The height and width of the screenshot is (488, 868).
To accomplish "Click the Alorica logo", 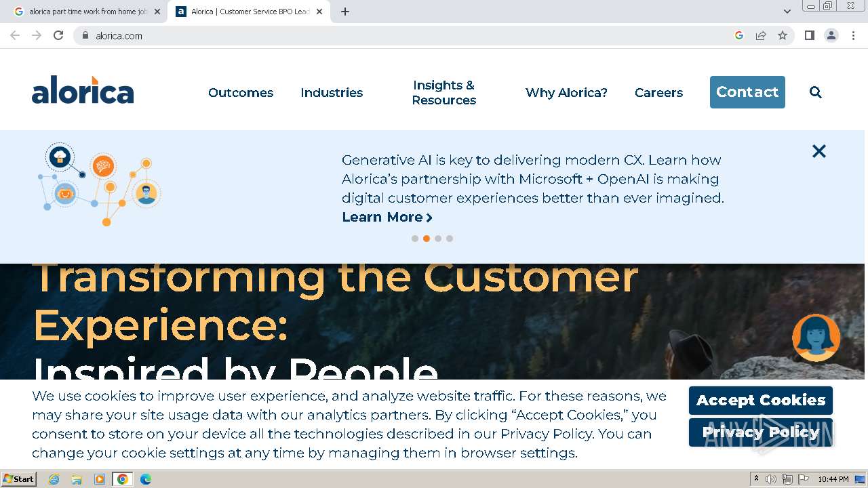I will click(83, 90).
